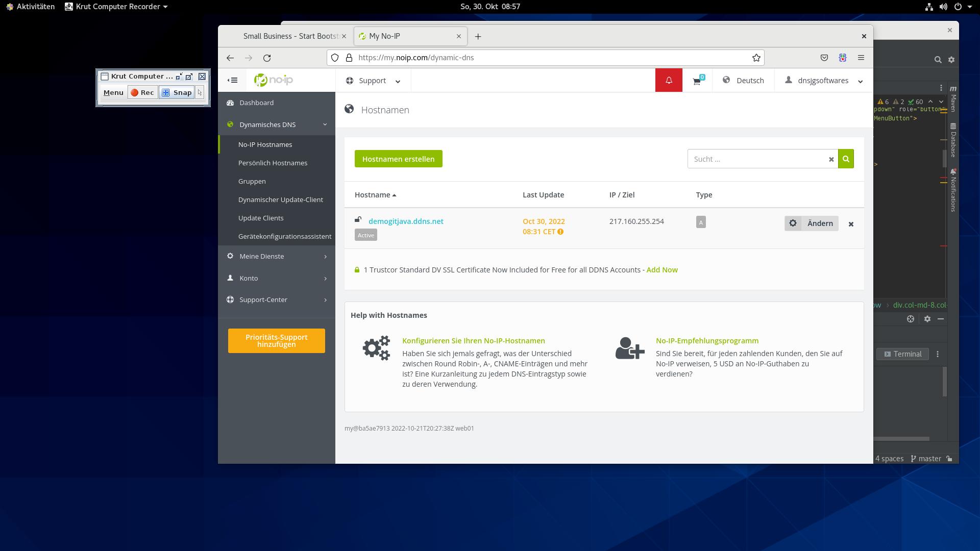Screen dimensions: 980x551
Task: Expand the Support dropdown menu
Action: [373, 81]
